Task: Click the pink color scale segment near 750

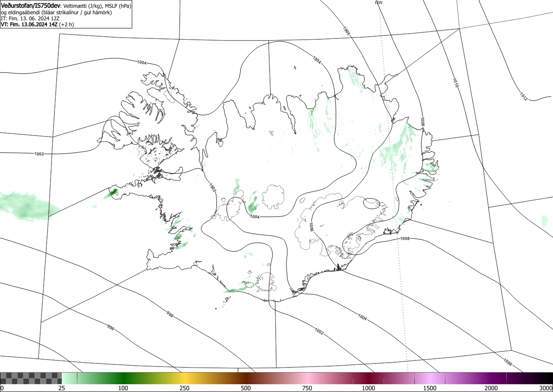Action: click(307, 378)
